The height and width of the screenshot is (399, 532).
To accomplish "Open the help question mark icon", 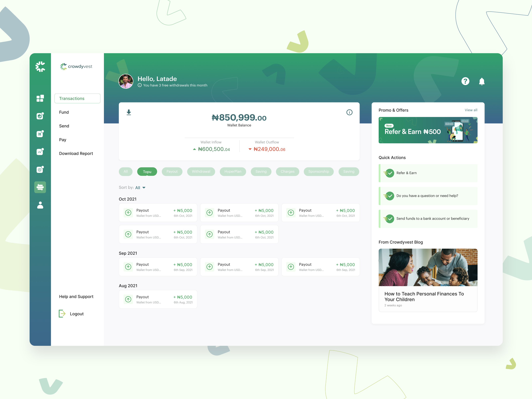I will pos(465,81).
